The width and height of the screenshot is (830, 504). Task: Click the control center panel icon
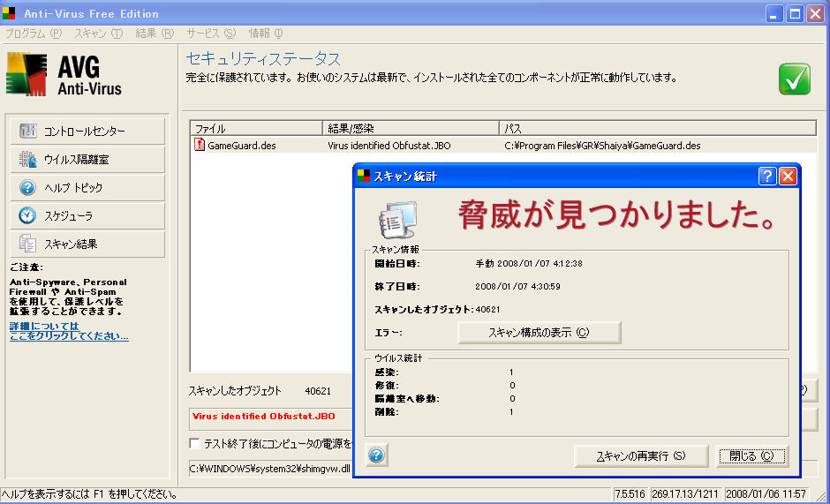(27, 131)
